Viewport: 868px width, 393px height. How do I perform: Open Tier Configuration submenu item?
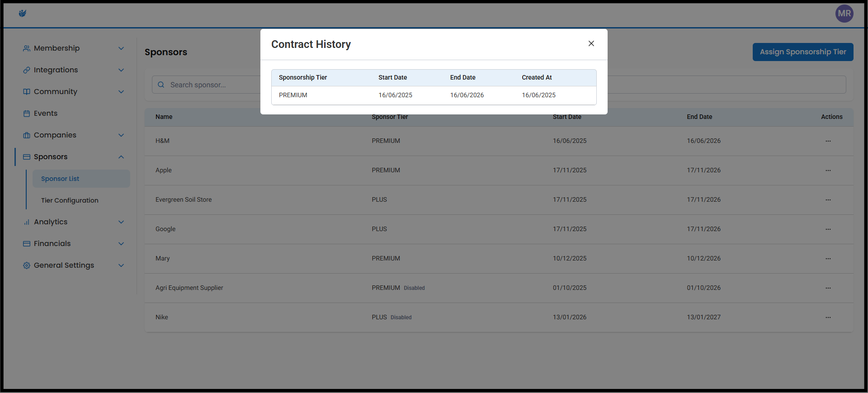click(x=70, y=200)
